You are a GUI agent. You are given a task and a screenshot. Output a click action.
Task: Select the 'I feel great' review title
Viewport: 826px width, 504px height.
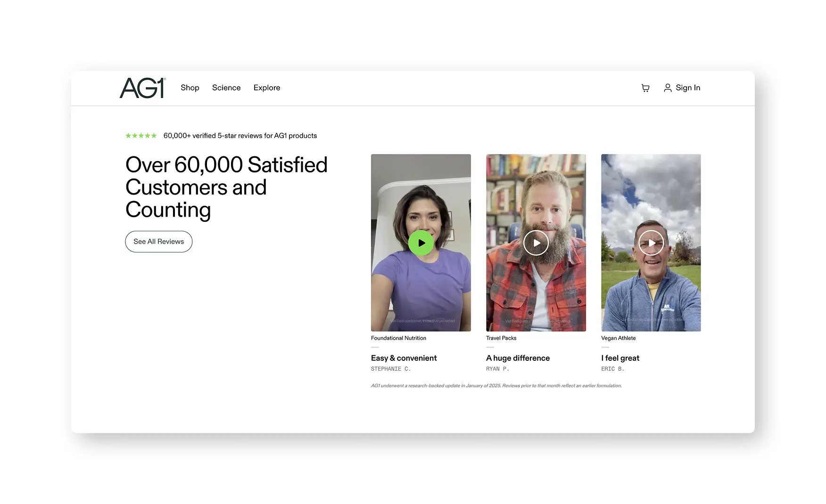(620, 358)
